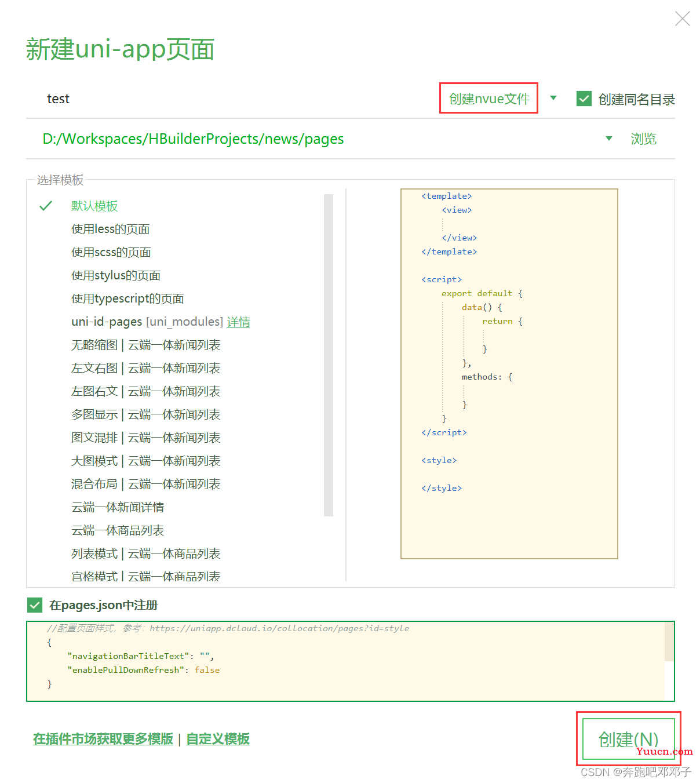This screenshot has width=700, height=783.
Task: Click the 创建(N) button
Action: 629,739
